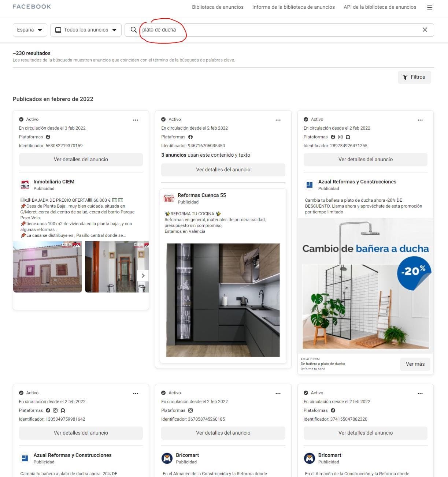The image size is (448, 477).
Task: Click Ver detalles del anuncio on first ad
Action: tap(81, 159)
